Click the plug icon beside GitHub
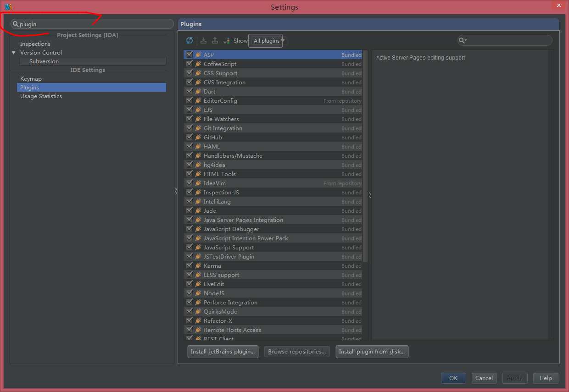The image size is (569, 392). pos(198,137)
